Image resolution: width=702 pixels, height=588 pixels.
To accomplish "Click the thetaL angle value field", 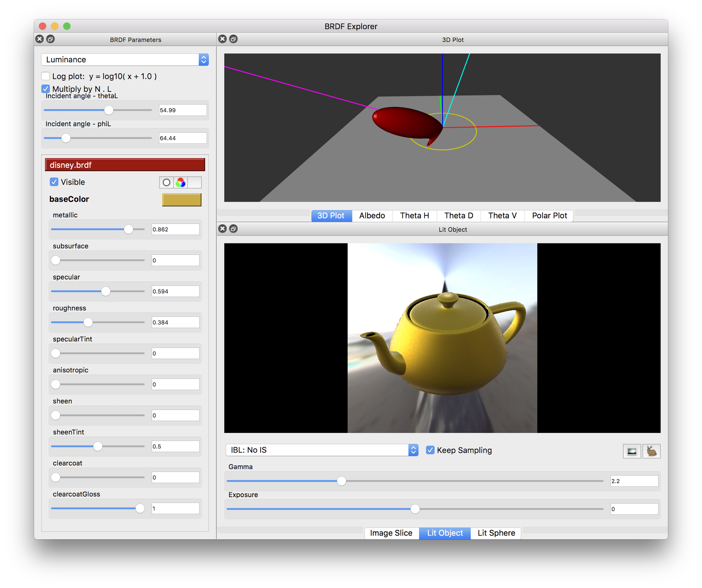I will (182, 110).
